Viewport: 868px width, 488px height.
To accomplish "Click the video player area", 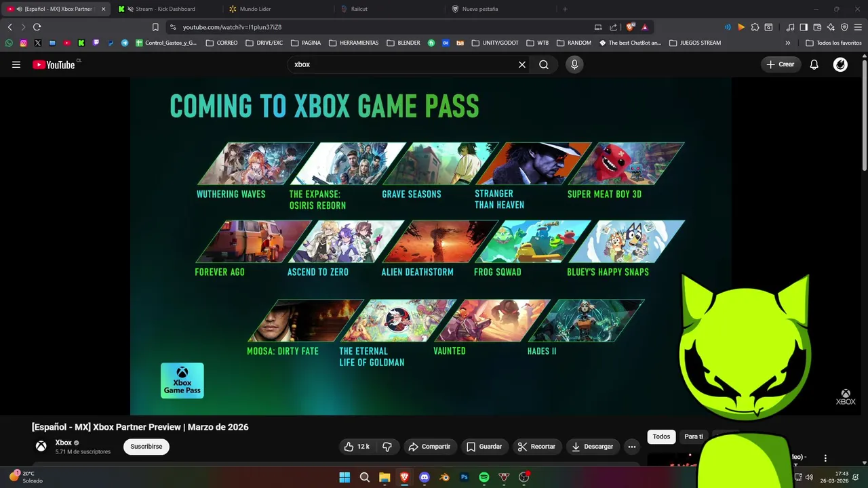I will tap(431, 246).
